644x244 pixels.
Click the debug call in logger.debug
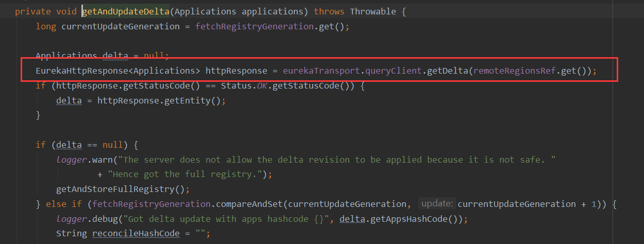[105, 219]
